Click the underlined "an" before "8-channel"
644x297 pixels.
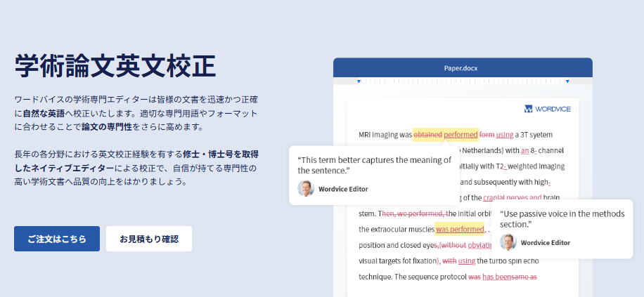[524, 150]
